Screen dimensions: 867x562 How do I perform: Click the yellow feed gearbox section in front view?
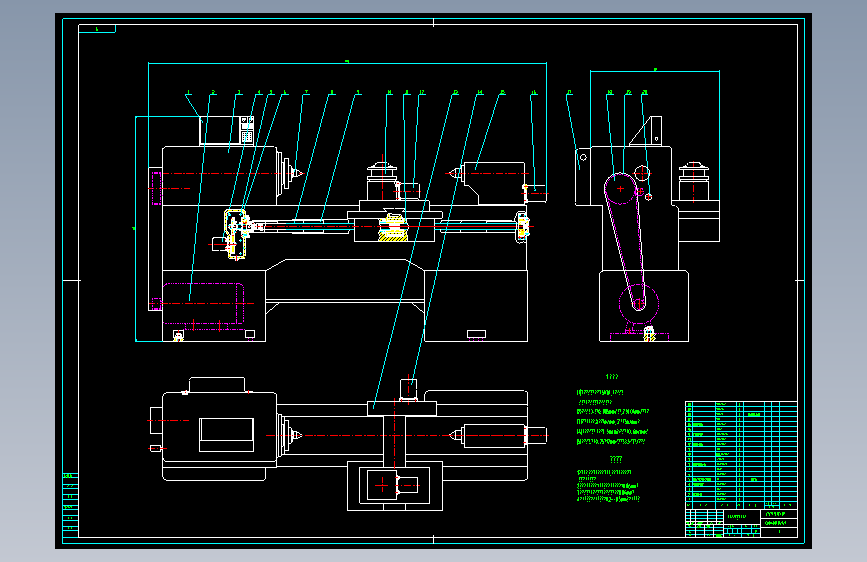point(236,234)
